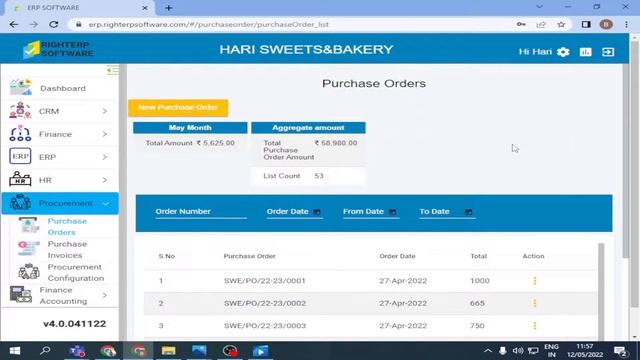Open the Dashboard sidebar icon
This screenshot has height=360, width=640.
(x=20, y=87)
